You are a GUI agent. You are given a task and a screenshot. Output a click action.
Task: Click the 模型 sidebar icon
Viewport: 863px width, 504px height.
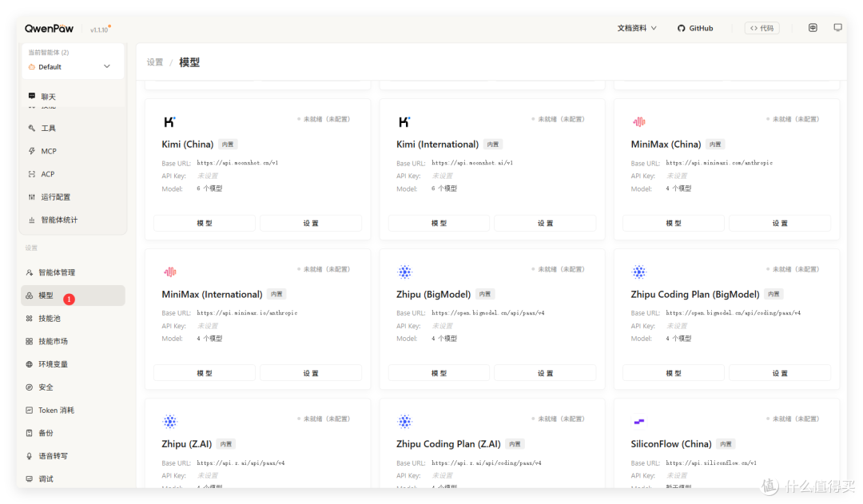point(30,296)
